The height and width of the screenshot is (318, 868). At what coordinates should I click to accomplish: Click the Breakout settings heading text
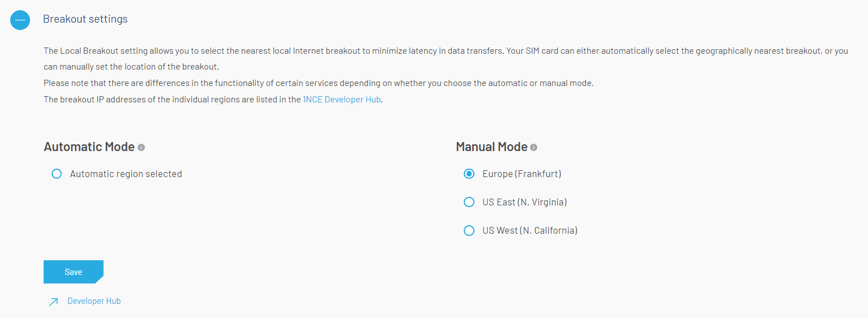pos(85,19)
